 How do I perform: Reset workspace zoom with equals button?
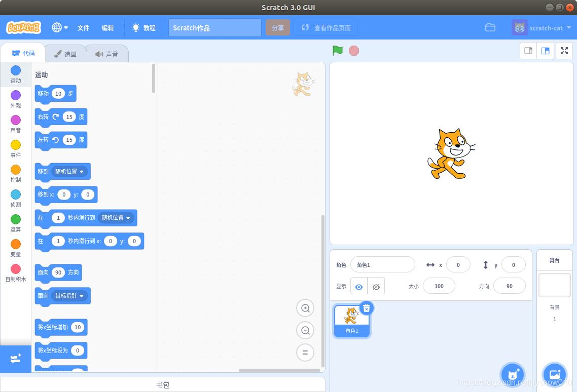click(x=305, y=352)
